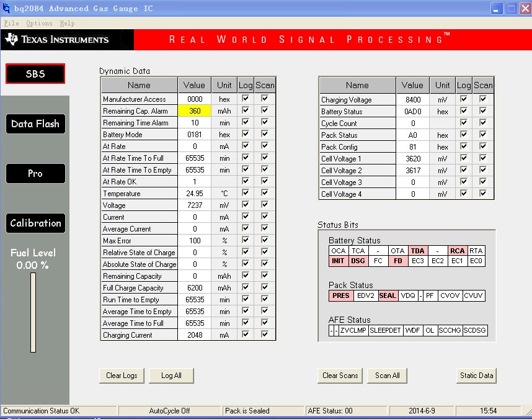Click the DSG battery status bit
Screen dimensions: 532x419
[358, 261]
